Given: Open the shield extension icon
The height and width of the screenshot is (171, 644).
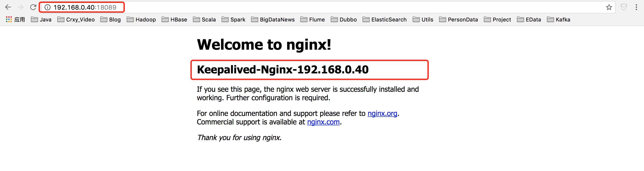Looking at the screenshot, I should point(624,7).
